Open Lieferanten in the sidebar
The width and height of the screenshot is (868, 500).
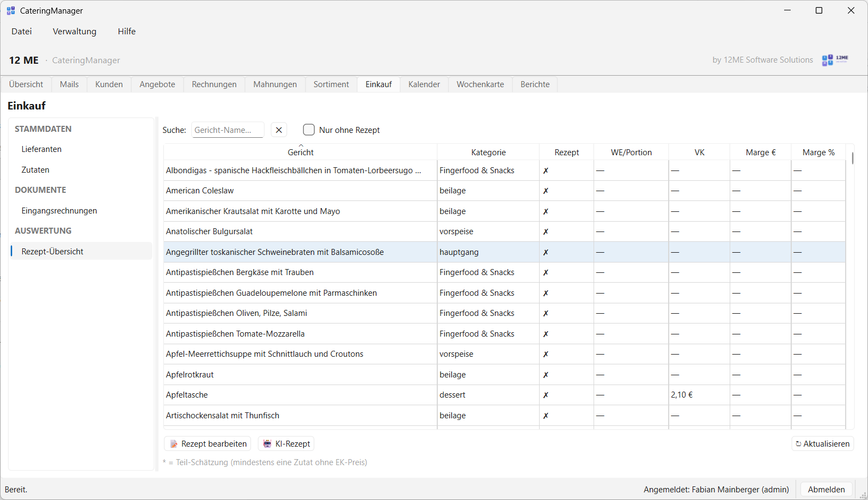coord(81,149)
